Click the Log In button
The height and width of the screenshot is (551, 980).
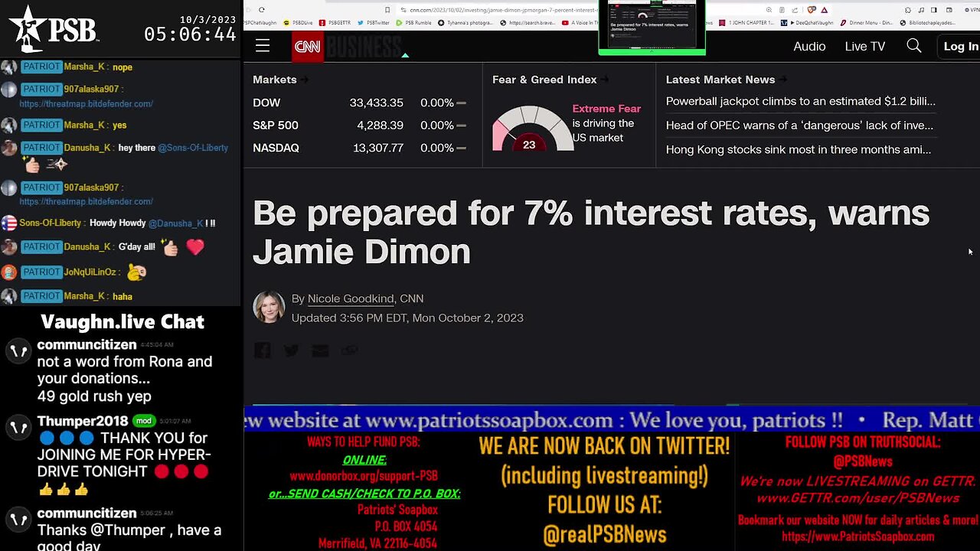(x=960, y=47)
